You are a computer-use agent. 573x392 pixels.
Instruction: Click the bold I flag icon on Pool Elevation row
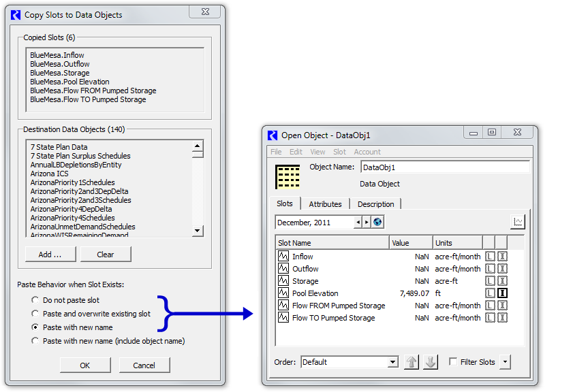[x=502, y=293]
